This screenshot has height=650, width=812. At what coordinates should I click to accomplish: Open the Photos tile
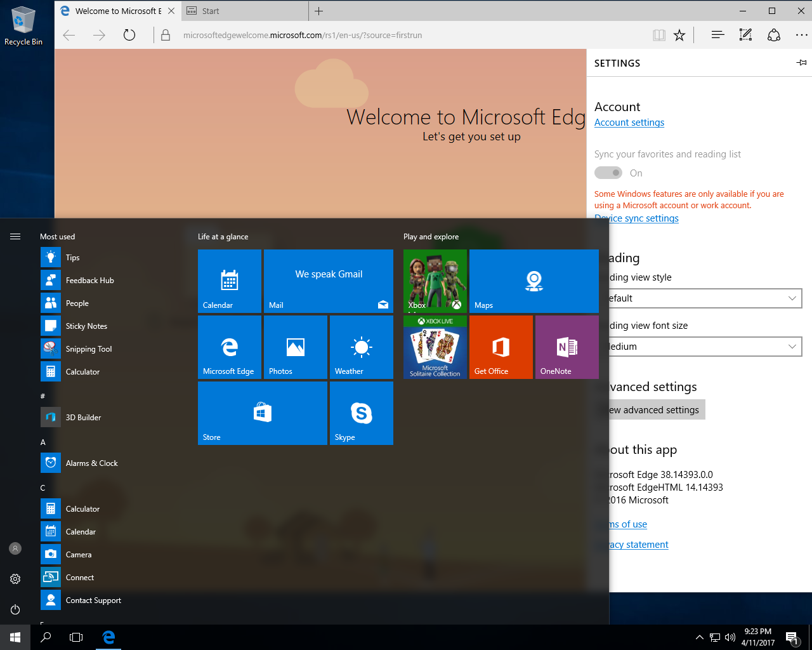click(x=296, y=347)
